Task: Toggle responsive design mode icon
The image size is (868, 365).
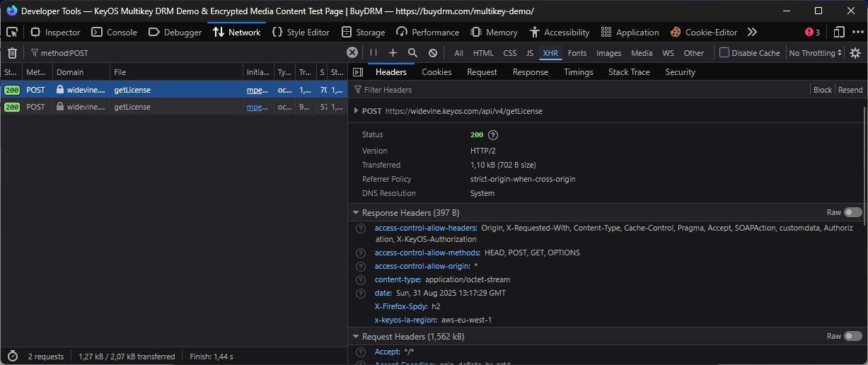Action: (x=839, y=32)
